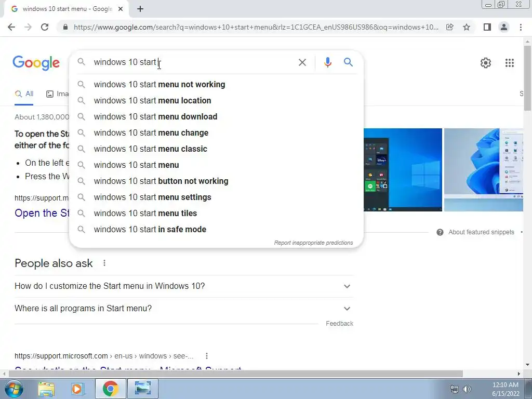Open the Chrome profile avatar
The width and height of the screenshot is (532, 399).
[x=504, y=27]
